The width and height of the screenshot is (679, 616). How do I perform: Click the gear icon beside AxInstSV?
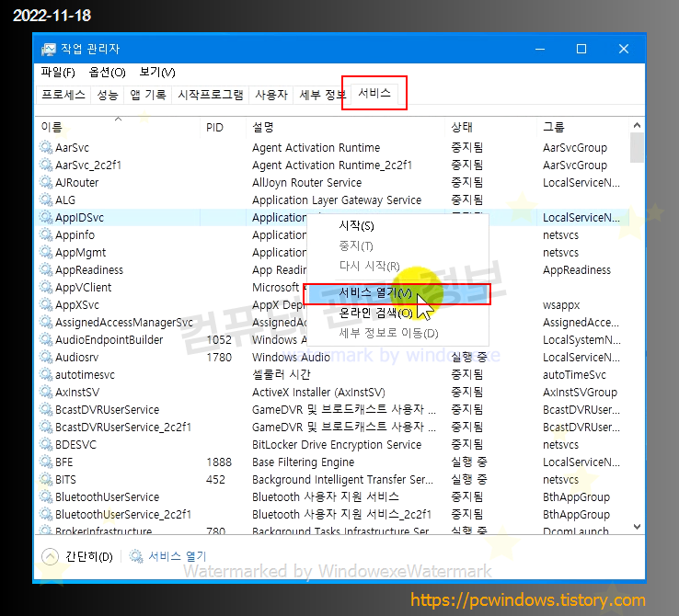point(46,392)
